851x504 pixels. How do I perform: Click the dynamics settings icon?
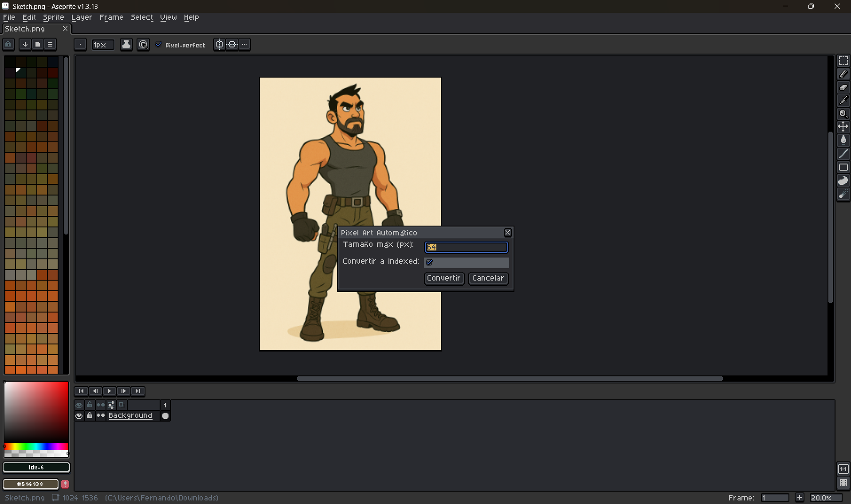click(143, 44)
